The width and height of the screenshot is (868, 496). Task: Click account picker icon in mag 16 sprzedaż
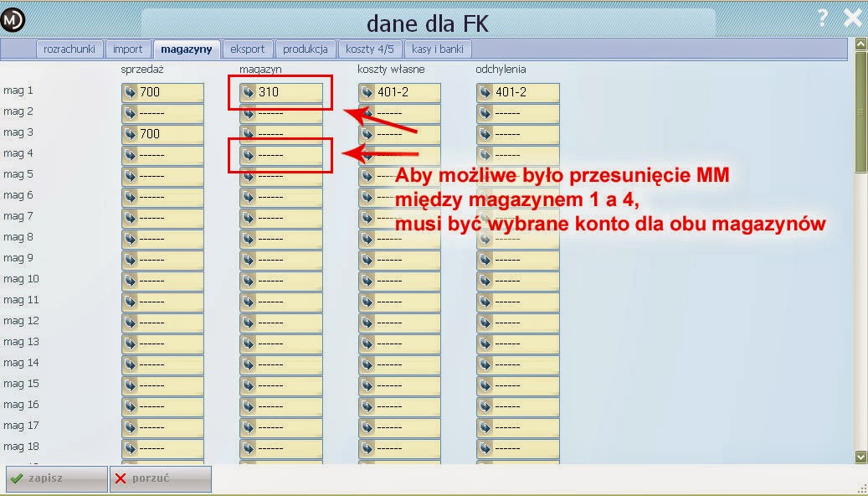(x=130, y=406)
